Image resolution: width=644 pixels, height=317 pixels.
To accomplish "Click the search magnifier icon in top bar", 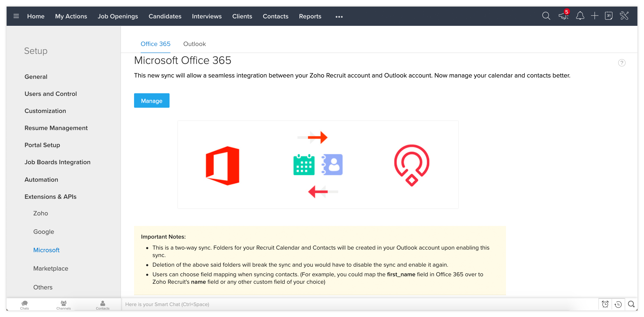I will [x=546, y=16].
